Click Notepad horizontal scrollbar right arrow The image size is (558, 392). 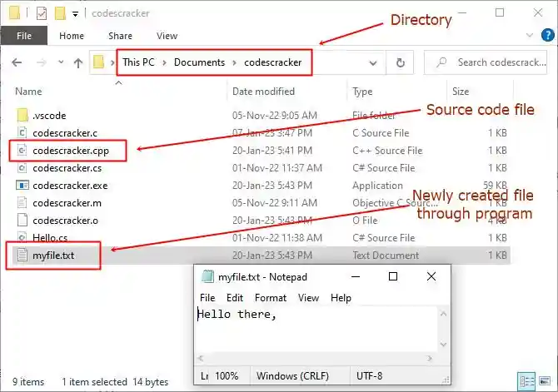pyautogui.click(x=430, y=358)
